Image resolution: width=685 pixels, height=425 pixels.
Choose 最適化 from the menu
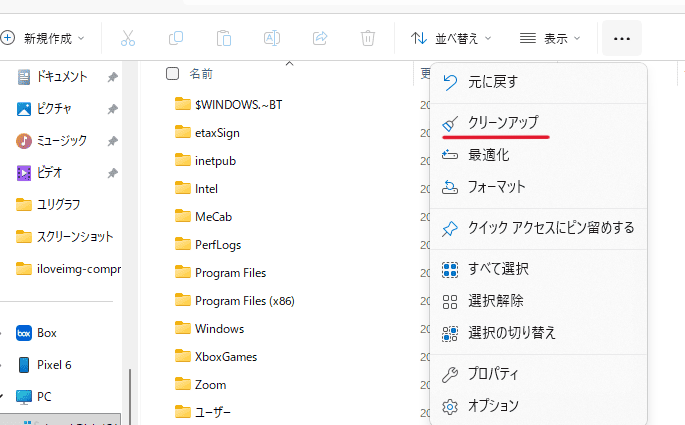pyautogui.click(x=538, y=155)
